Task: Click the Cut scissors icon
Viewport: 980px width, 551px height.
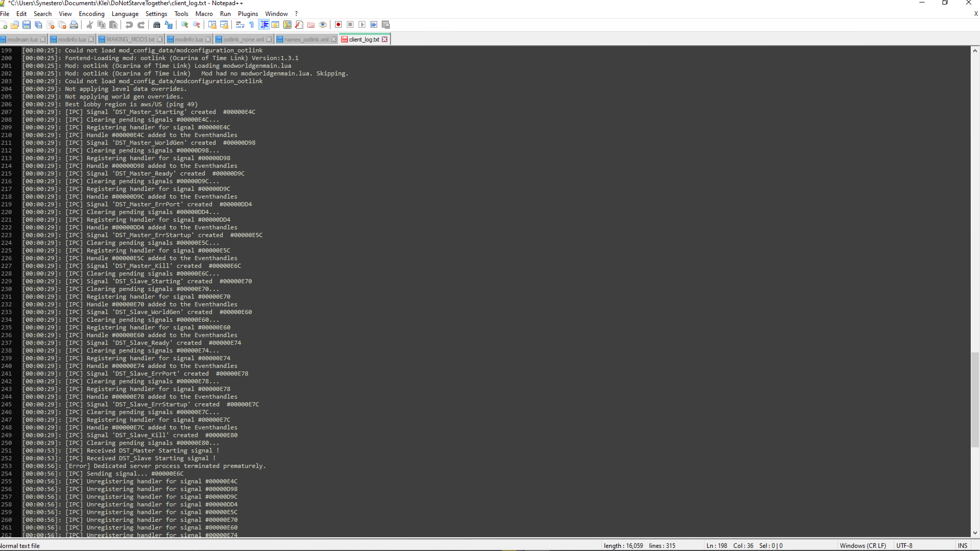Action: [x=90, y=25]
